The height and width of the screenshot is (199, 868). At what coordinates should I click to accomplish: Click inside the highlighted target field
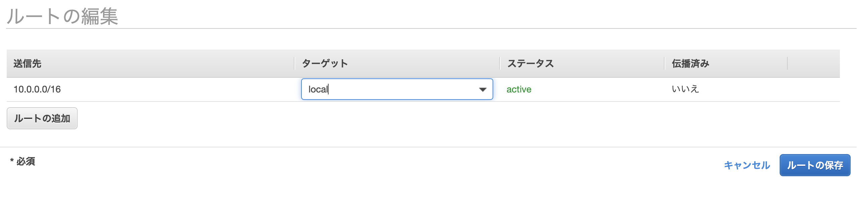click(387, 89)
